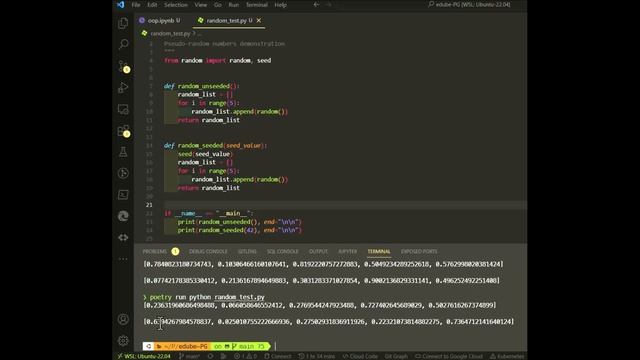Switch to the PROBLEMS panel tab
The image size is (640, 360).
[x=155, y=251]
